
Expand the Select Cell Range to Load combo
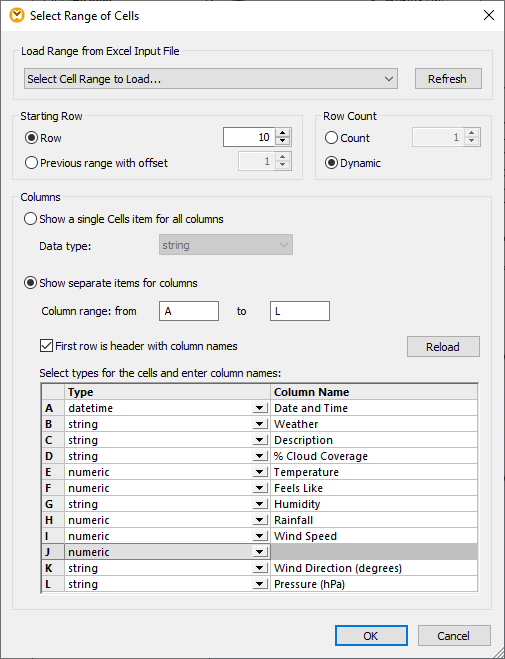(x=210, y=79)
